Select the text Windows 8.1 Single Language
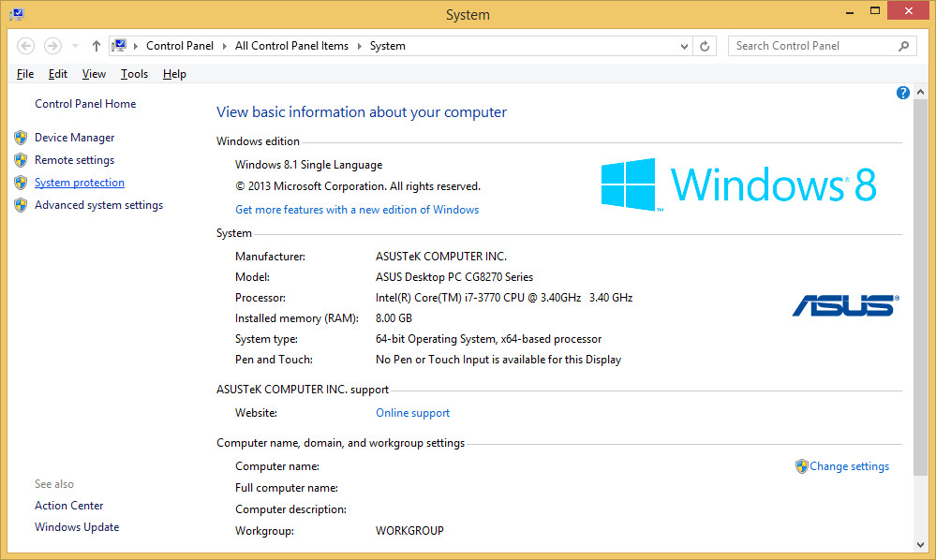This screenshot has height=560, width=936. coord(308,165)
